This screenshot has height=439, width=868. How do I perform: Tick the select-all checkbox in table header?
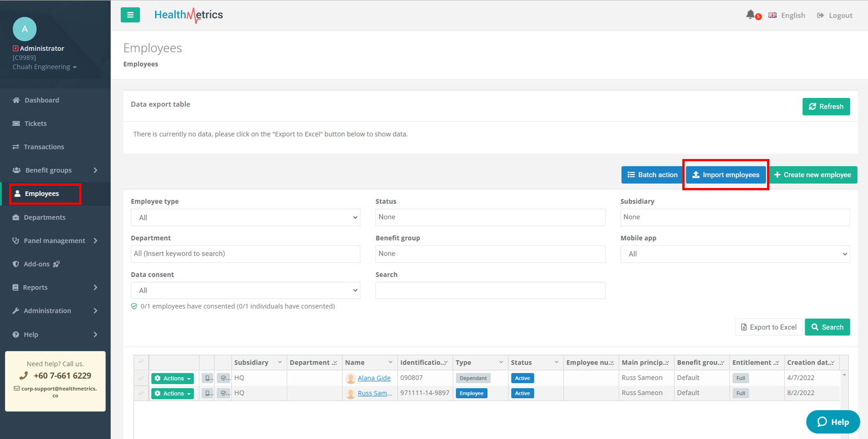point(141,362)
